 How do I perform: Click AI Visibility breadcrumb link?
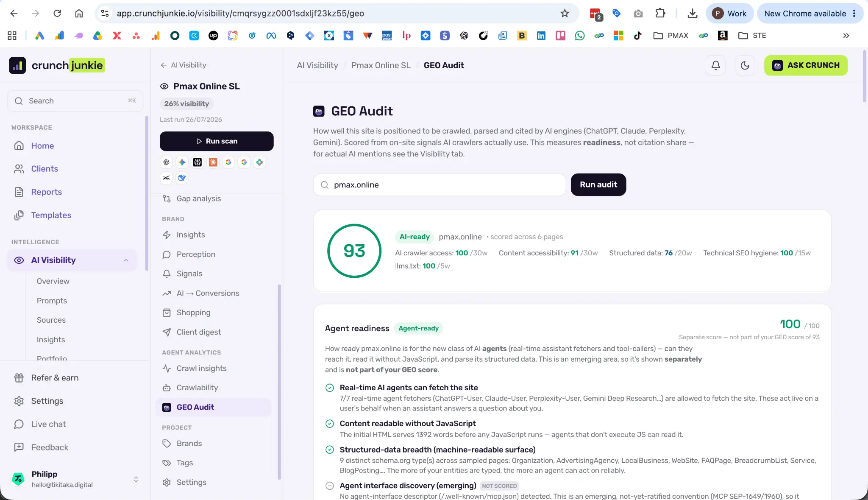pos(317,65)
